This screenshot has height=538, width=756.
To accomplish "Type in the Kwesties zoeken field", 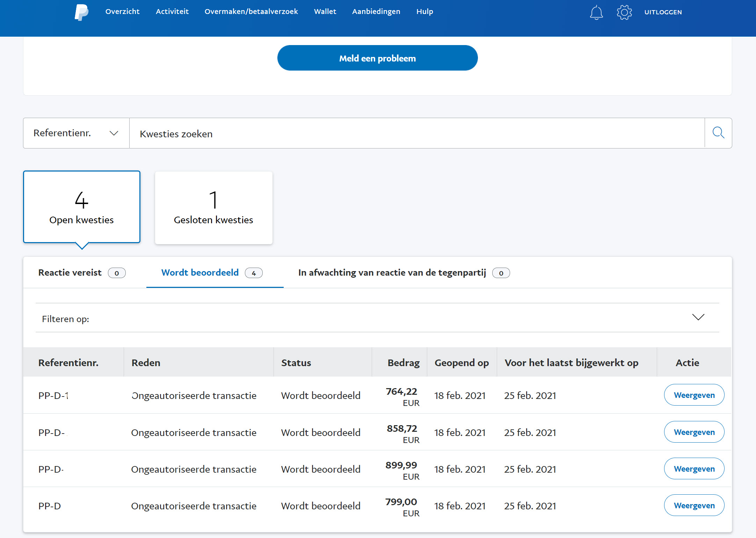I will click(416, 133).
